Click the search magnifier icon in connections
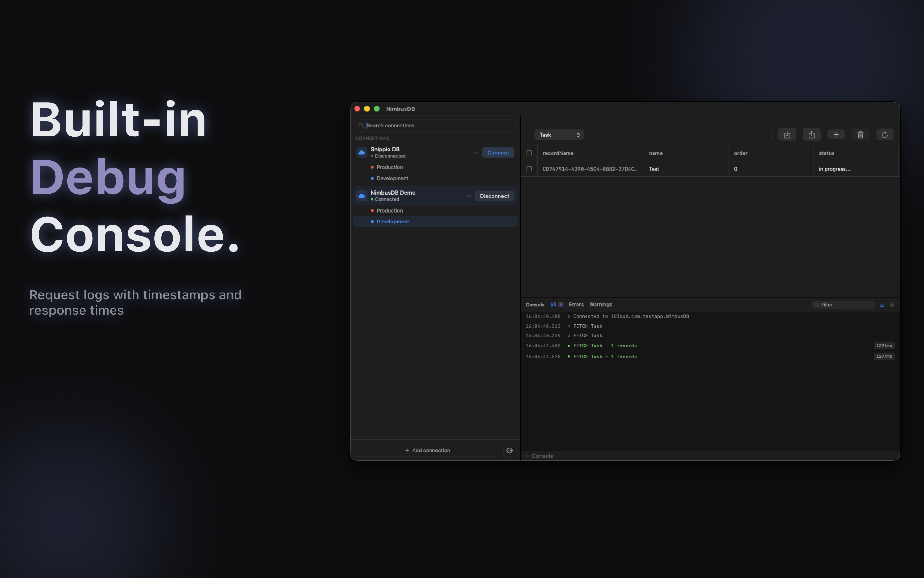The width and height of the screenshot is (924, 578). pyautogui.click(x=361, y=125)
